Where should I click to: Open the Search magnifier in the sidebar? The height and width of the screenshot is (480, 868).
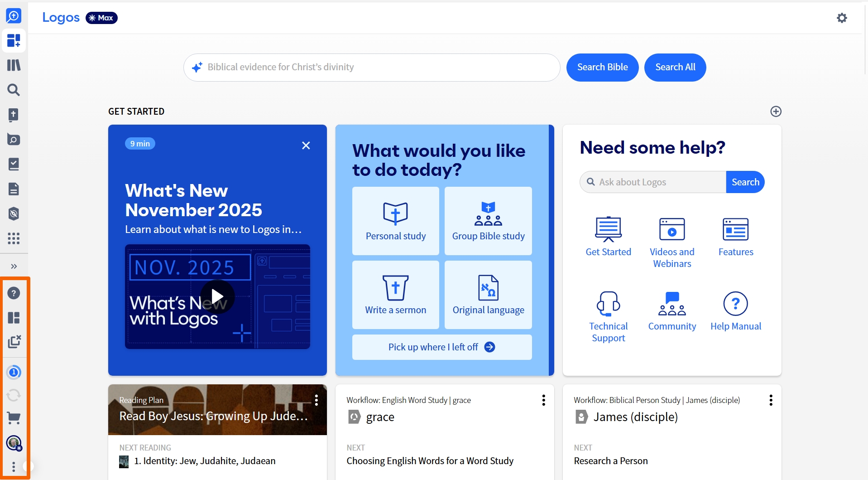pos(14,90)
